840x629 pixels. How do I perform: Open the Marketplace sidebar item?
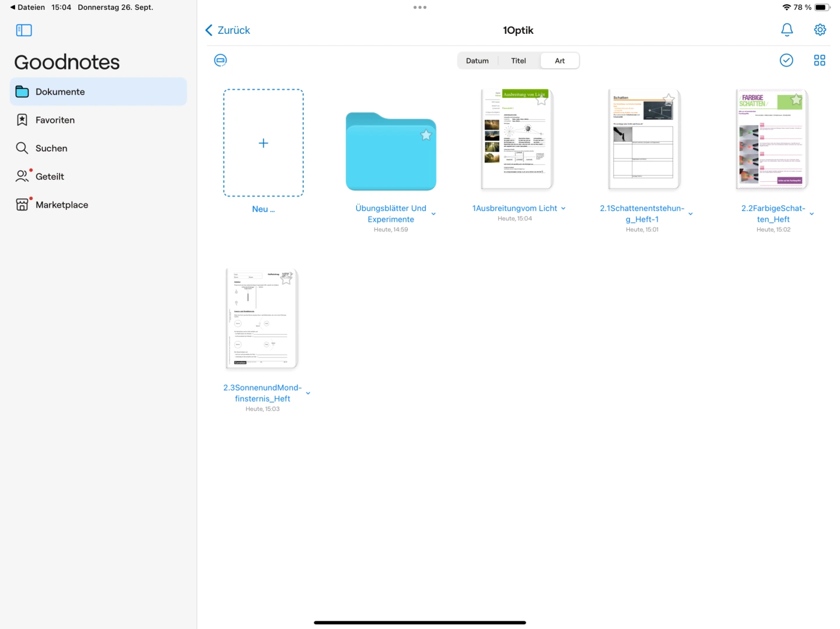click(61, 205)
